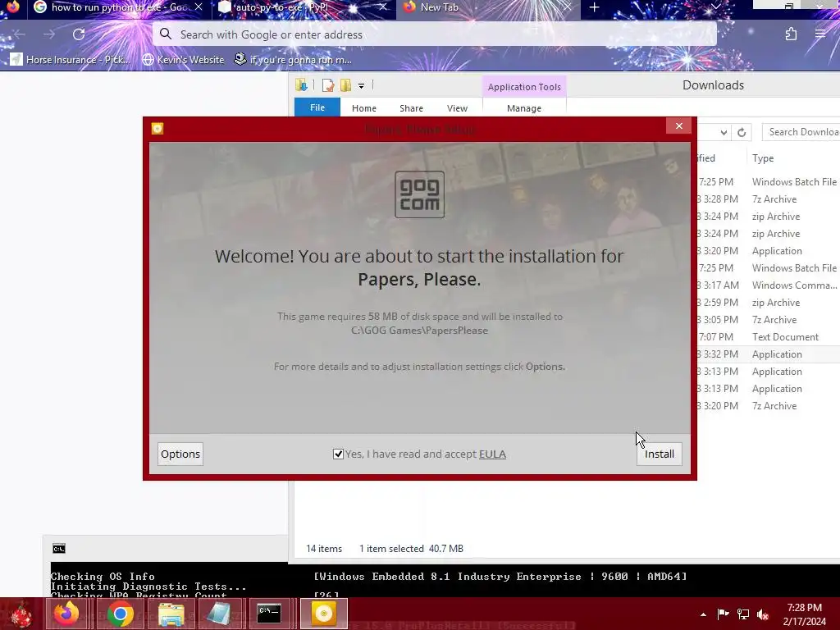Image resolution: width=840 pixels, height=630 pixels.
Task: Click the Explorer folder icon in quick access toolbar
Action: 301,85
